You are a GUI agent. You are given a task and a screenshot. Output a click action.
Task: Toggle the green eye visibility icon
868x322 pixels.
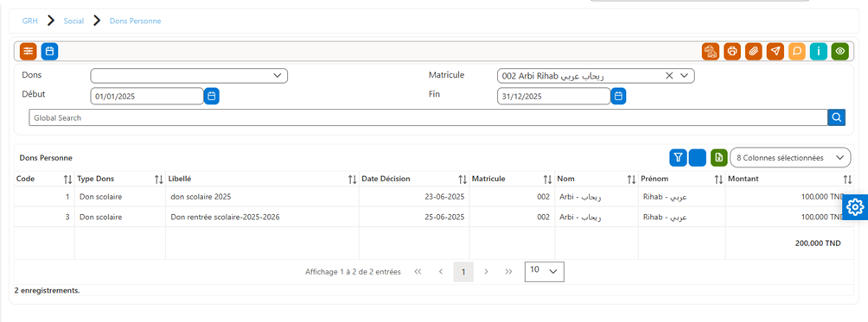[x=839, y=52]
